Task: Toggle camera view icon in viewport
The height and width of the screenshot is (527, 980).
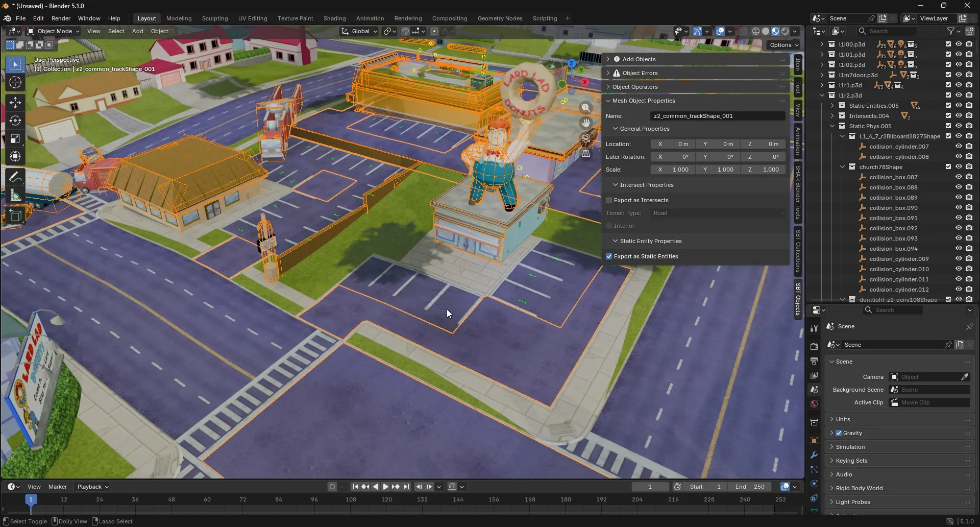Action: click(x=586, y=138)
